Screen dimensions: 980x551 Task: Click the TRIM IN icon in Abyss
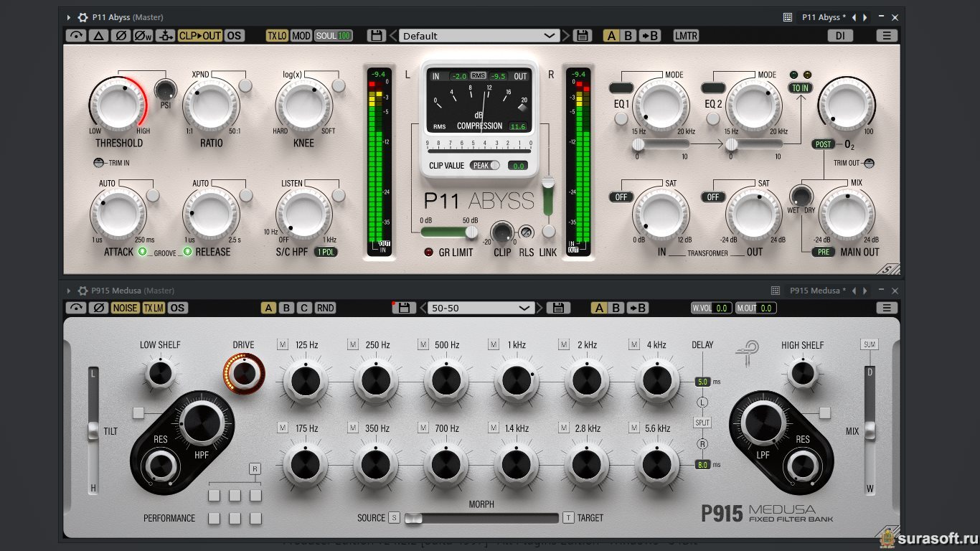(99, 163)
